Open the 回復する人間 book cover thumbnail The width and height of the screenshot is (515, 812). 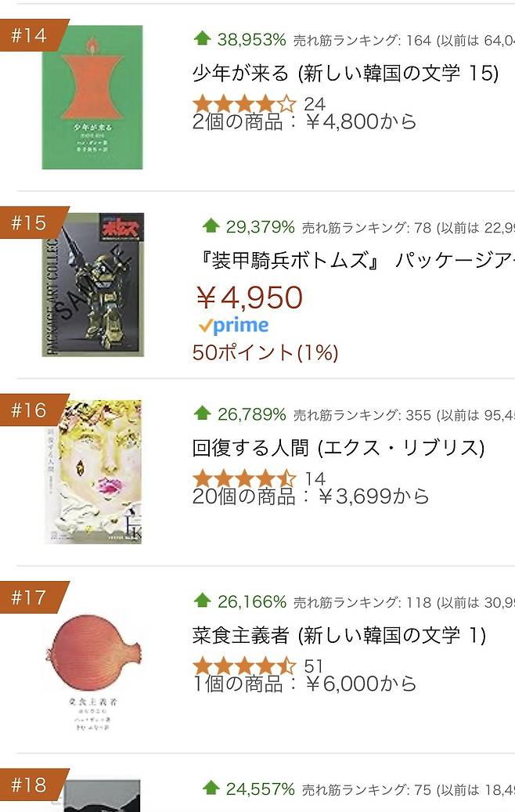click(92, 471)
